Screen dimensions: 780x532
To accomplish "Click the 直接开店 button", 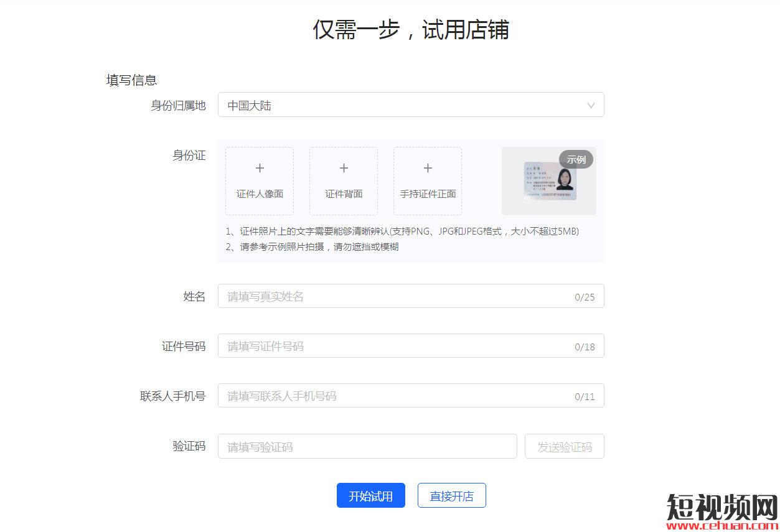I will point(451,496).
